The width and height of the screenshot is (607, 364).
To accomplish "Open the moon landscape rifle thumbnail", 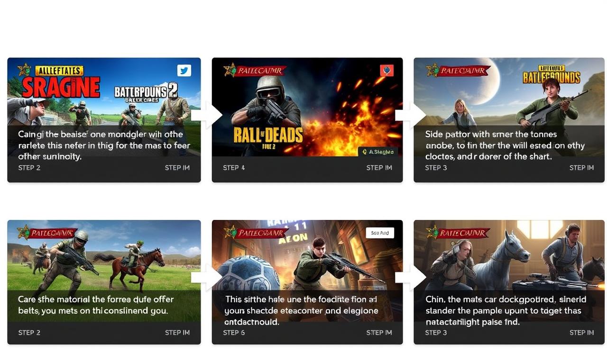I will pyautogui.click(x=509, y=107).
